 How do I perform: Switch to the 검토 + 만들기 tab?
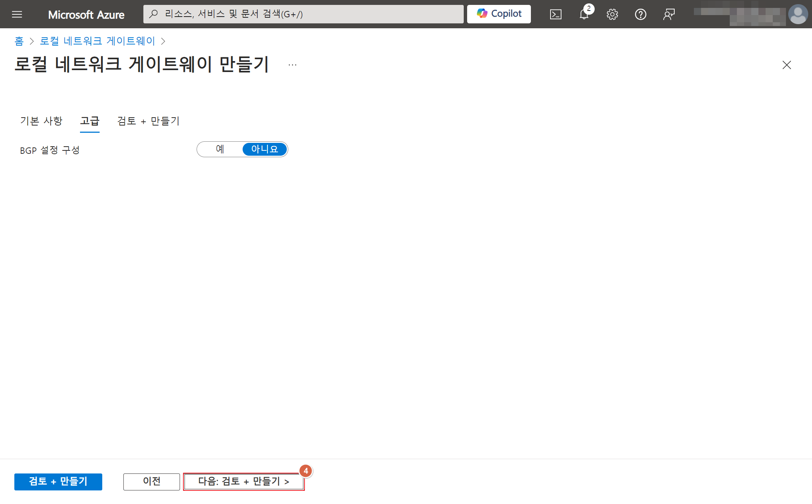click(x=148, y=121)
